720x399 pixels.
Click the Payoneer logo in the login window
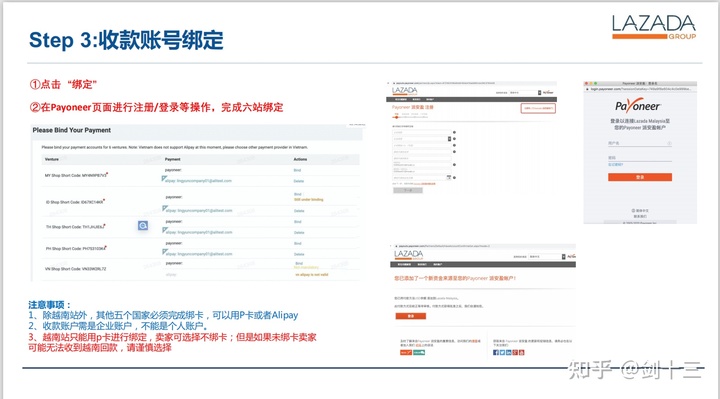point(638,107)
